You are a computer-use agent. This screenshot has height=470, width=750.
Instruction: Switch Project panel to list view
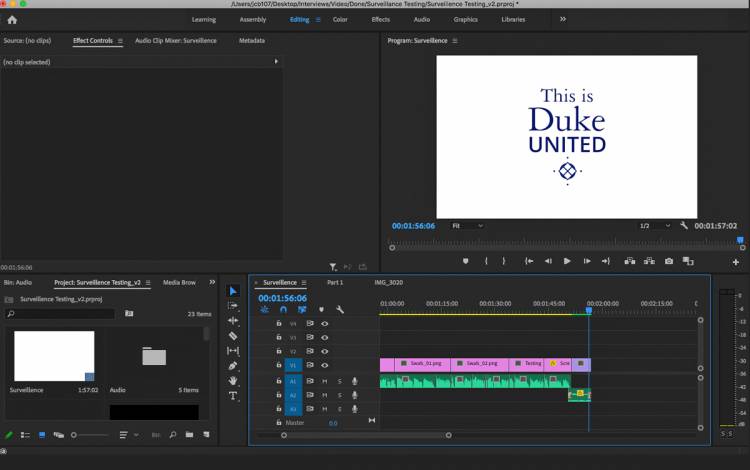pyautogui.click(x=25, y=435)
